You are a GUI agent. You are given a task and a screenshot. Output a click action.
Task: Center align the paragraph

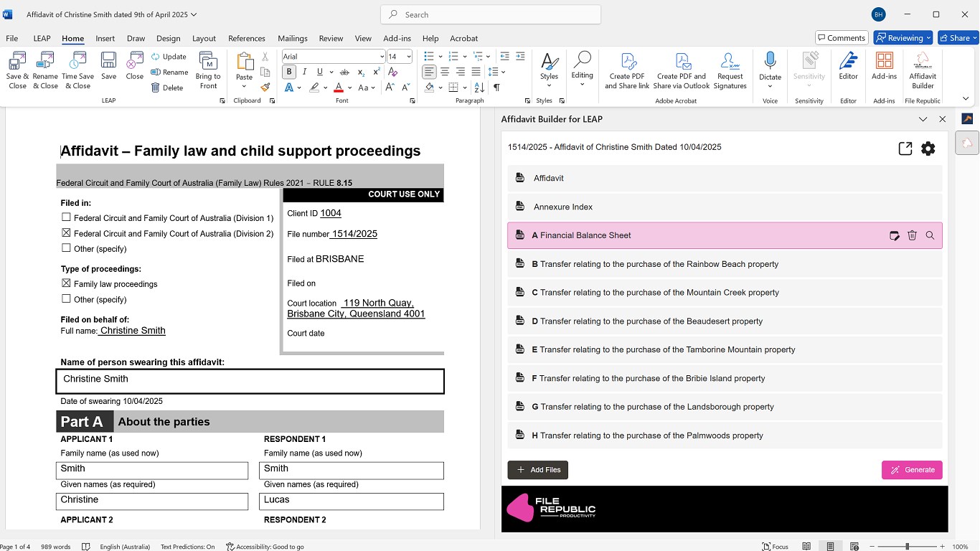[445, 72]
